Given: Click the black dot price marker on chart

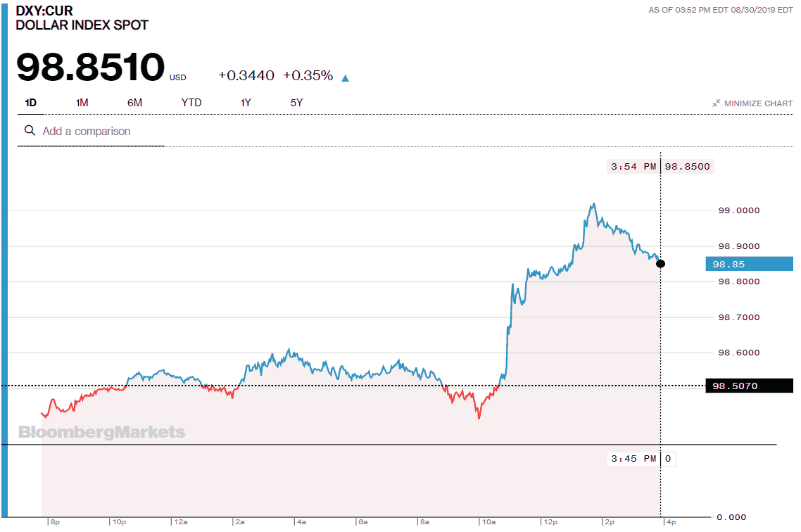Looking at the screenshot, I should (660, 263).
